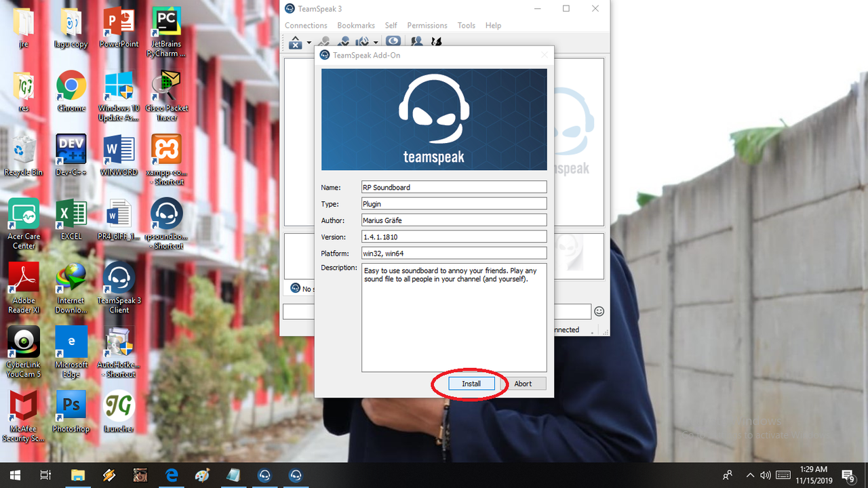Click the disconnect toolbar icon in TeamSpeak
This screenshot has height=488, width=868.
click(x=295, y=43)
